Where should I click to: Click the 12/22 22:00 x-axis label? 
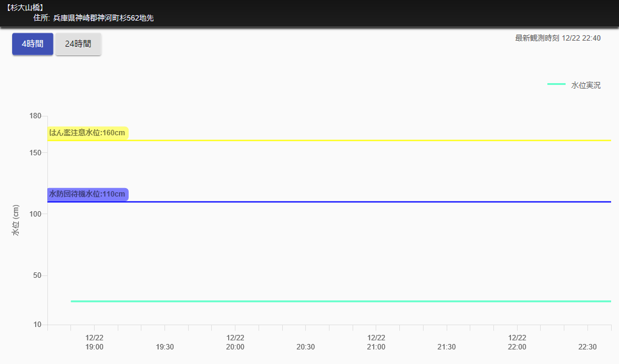516,342
